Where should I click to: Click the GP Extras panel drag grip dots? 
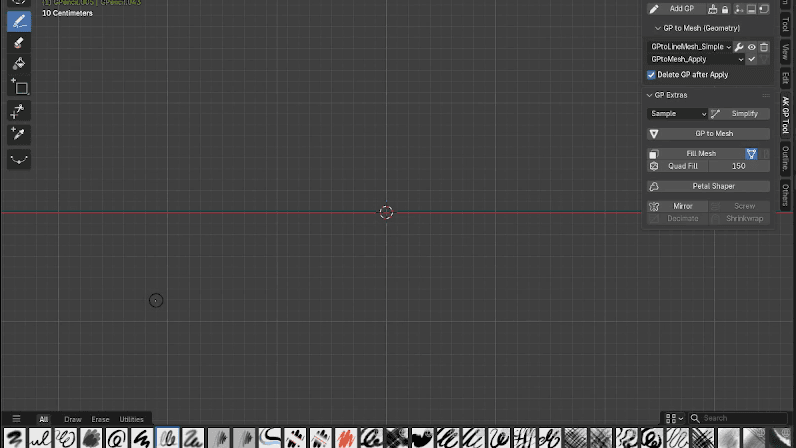(766, 95)
